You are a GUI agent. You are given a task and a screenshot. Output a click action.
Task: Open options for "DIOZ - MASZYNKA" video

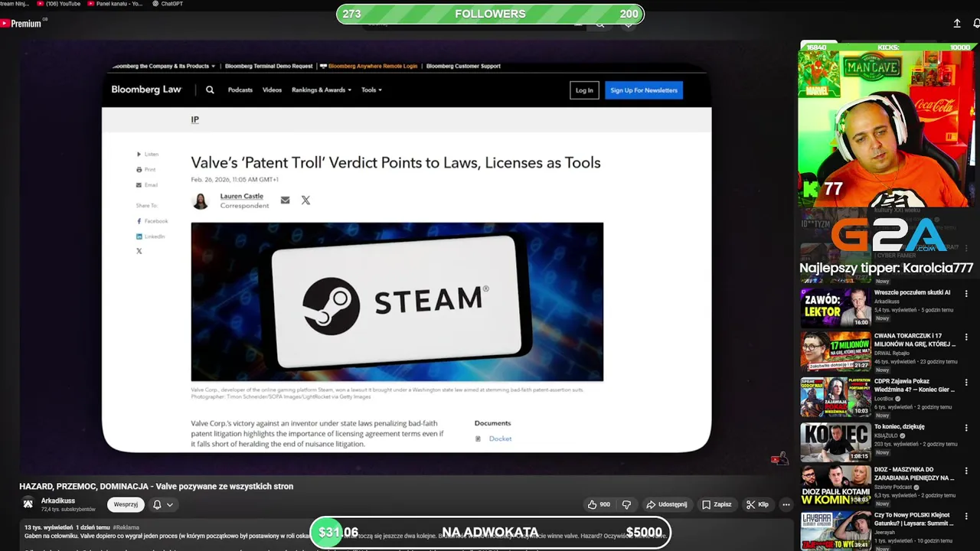(x=966, y=470)
